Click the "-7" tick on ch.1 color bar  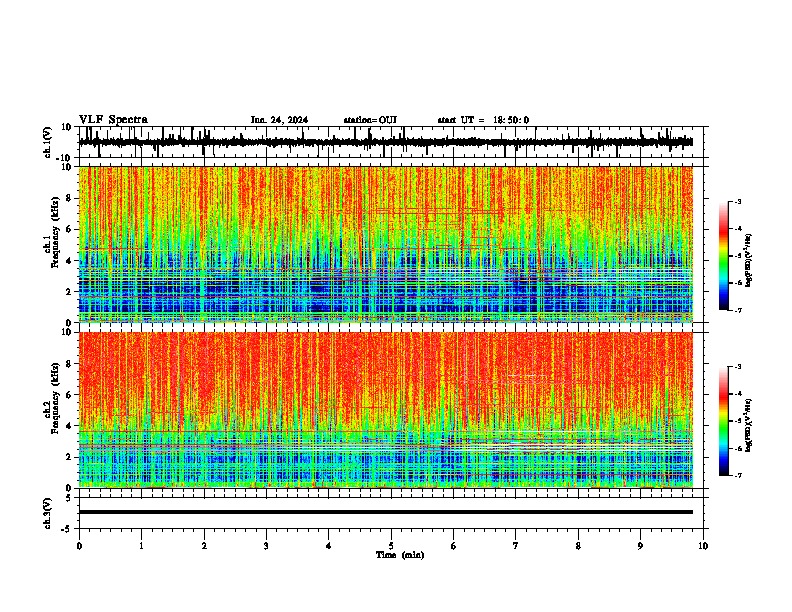(737, 310)
